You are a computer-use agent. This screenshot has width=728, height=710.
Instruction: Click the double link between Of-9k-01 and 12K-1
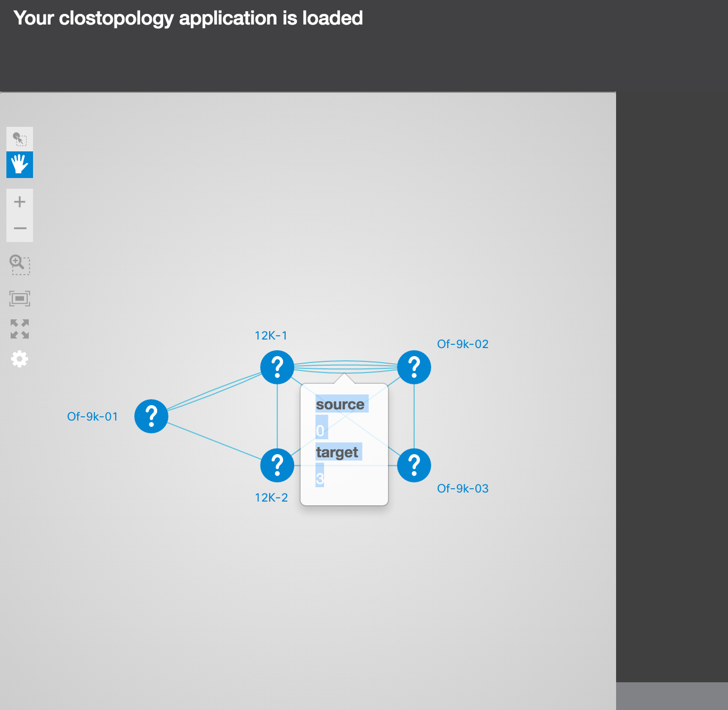(x=214, y=392)
